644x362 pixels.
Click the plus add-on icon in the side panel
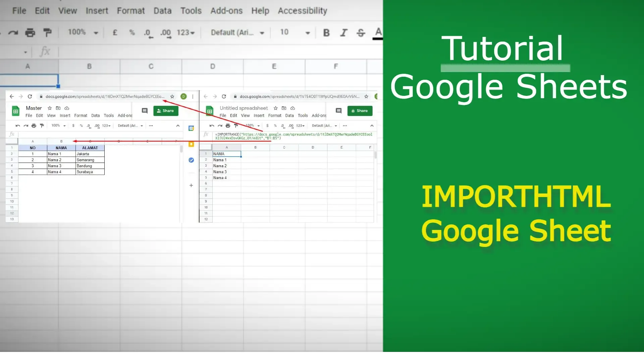tap(191, 185)
